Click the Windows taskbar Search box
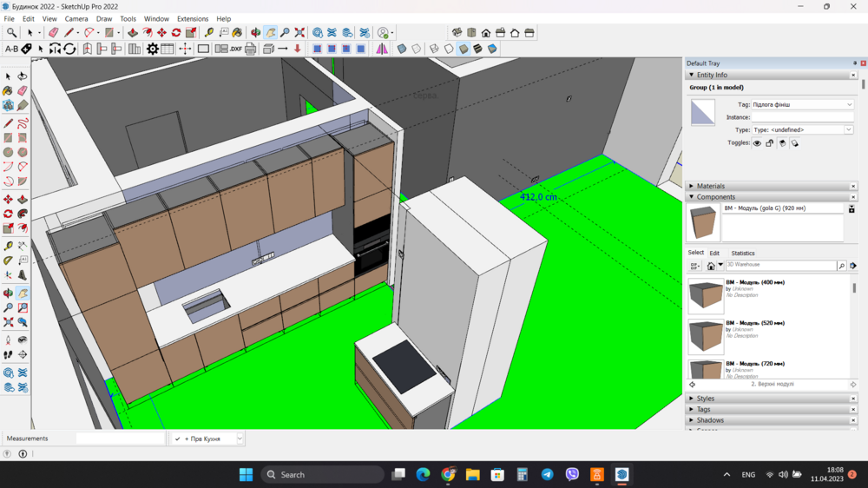 pyautogui.click(x=323, y=475)
